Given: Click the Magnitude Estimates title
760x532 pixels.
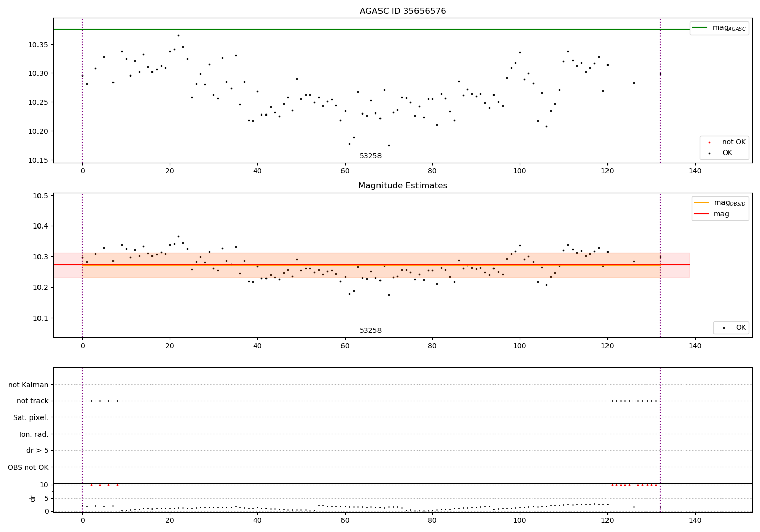Looking at the screenshot, I should 403,186.
